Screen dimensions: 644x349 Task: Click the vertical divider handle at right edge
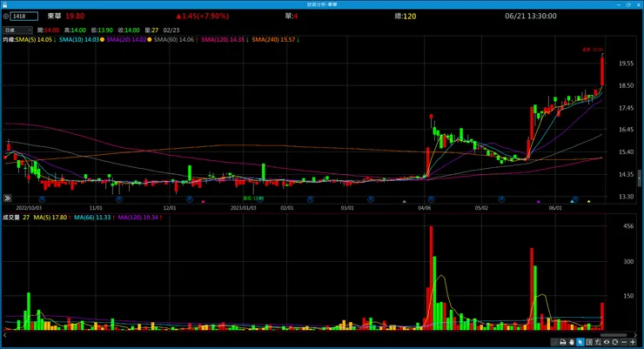click(x=640, y=178)
